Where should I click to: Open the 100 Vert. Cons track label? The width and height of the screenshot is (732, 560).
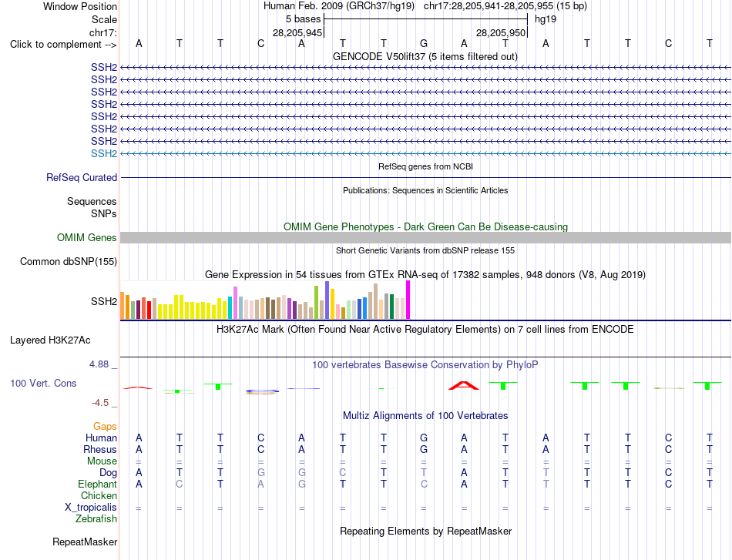pos(43,383)
